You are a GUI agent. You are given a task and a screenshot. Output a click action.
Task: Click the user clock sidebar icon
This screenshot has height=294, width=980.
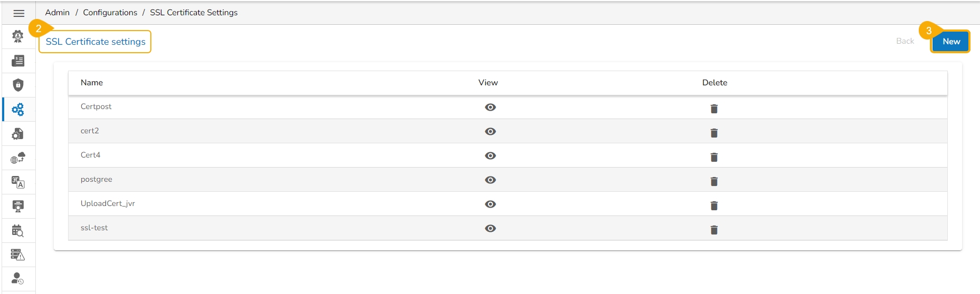click(x=18, y=278)
